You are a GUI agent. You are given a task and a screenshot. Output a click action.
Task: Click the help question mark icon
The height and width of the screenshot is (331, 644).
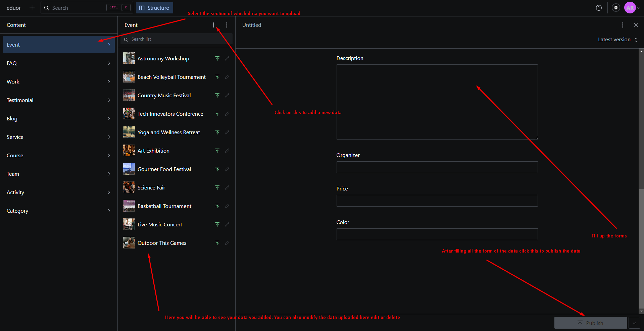click(599, 8)
